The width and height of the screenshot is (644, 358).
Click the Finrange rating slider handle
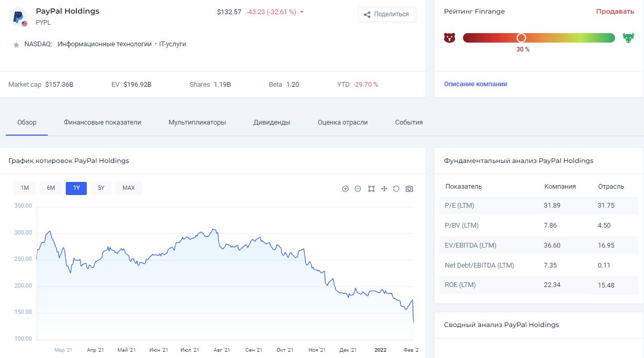click(x=521, y=38)
